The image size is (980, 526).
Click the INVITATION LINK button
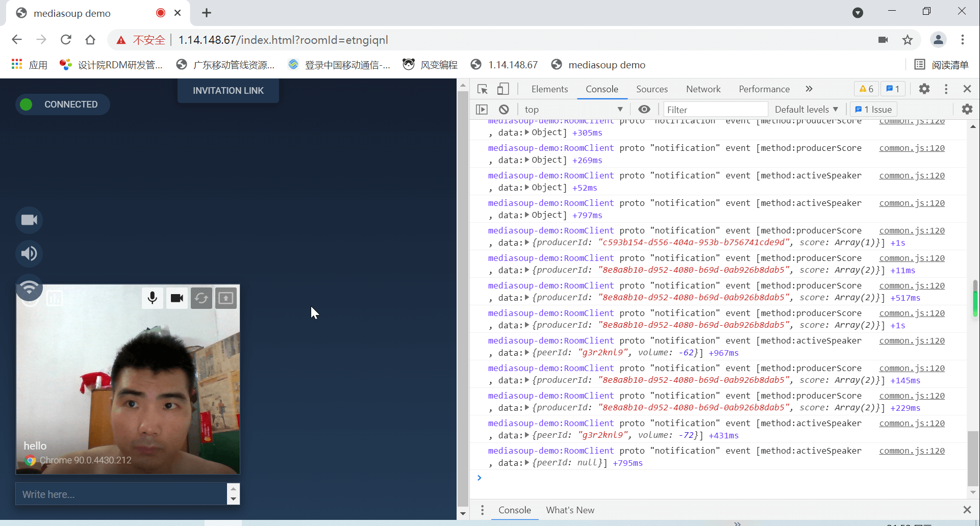point(228,91)
